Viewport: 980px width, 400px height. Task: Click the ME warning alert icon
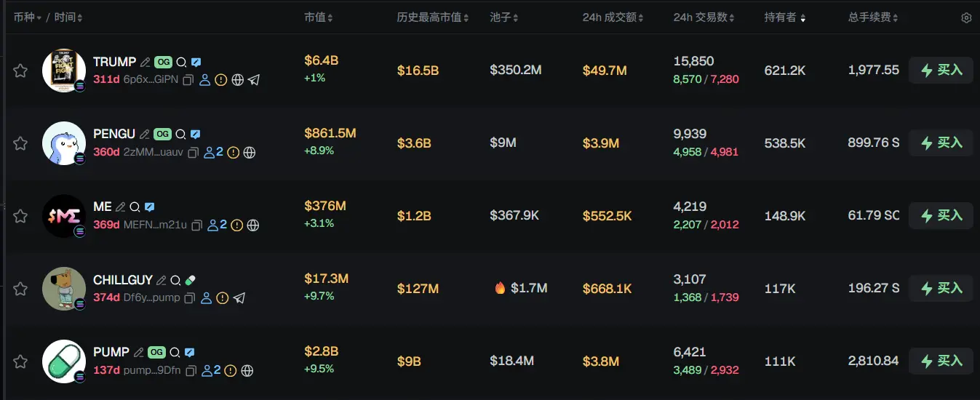tap(237, 225)
